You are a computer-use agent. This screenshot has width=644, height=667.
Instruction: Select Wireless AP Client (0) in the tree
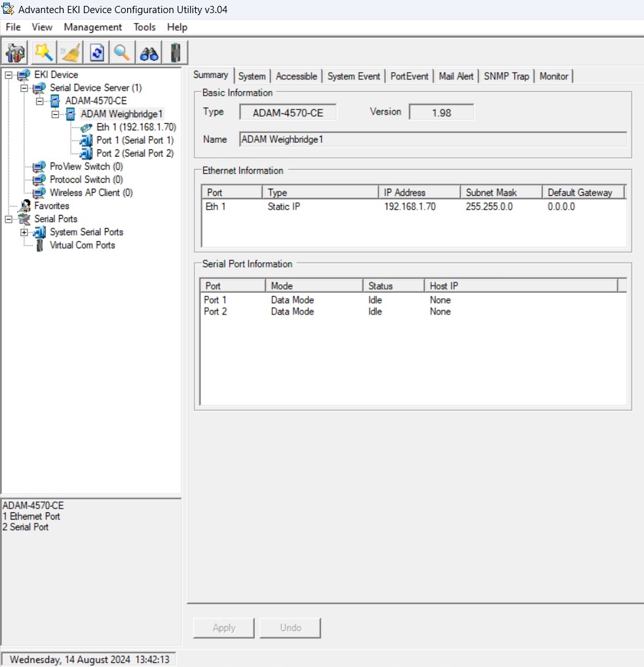(91, 193)
